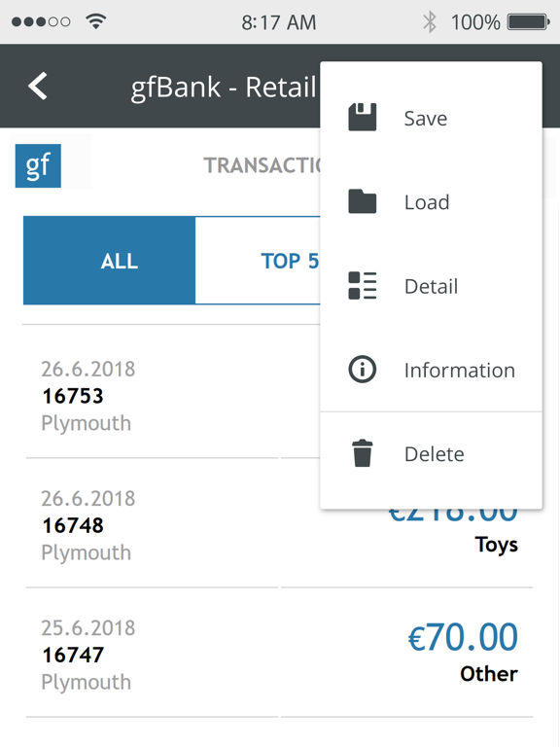Tap the Wi-Fi status icon

click(96, 21)
